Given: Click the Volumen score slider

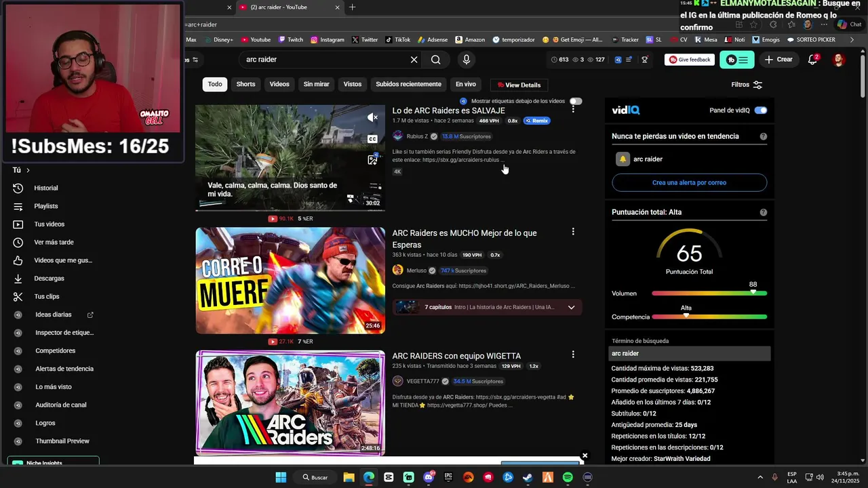Looking at the screenshot, I should pos(709,293).
